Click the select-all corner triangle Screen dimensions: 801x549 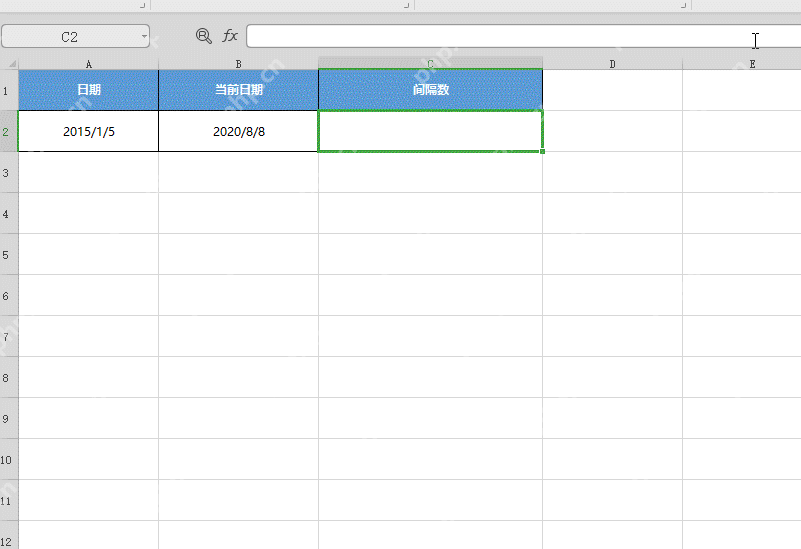(11, 64)
